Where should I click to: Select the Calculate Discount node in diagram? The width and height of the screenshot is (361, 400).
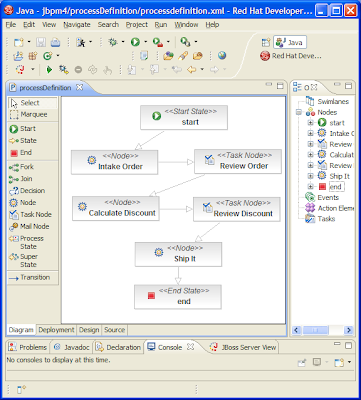116,209
